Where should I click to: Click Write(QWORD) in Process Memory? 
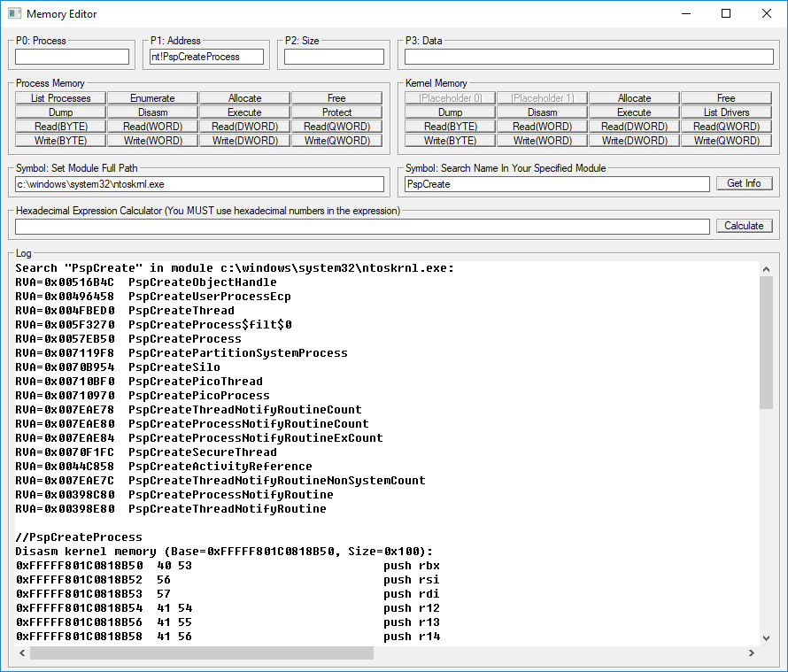point(336,140)
